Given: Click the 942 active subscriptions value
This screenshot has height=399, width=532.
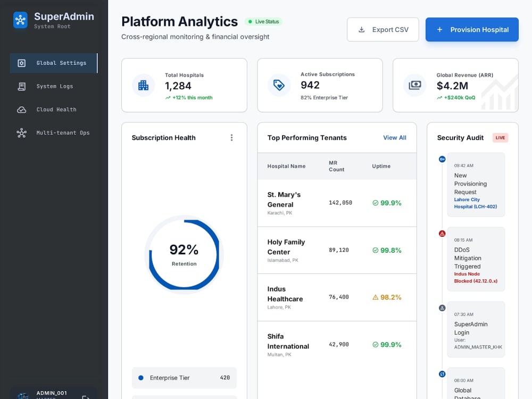Looking at the screenshot, I should click(310, 85).
